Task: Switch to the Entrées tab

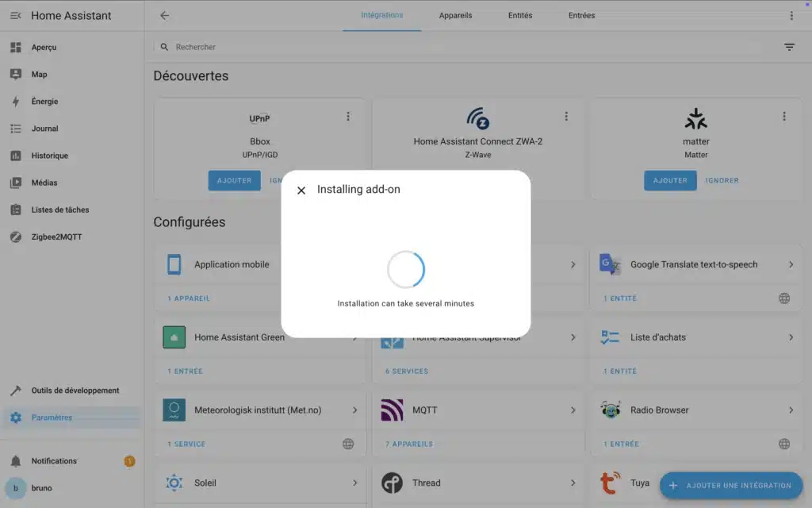Action: (x=581, y=16)
